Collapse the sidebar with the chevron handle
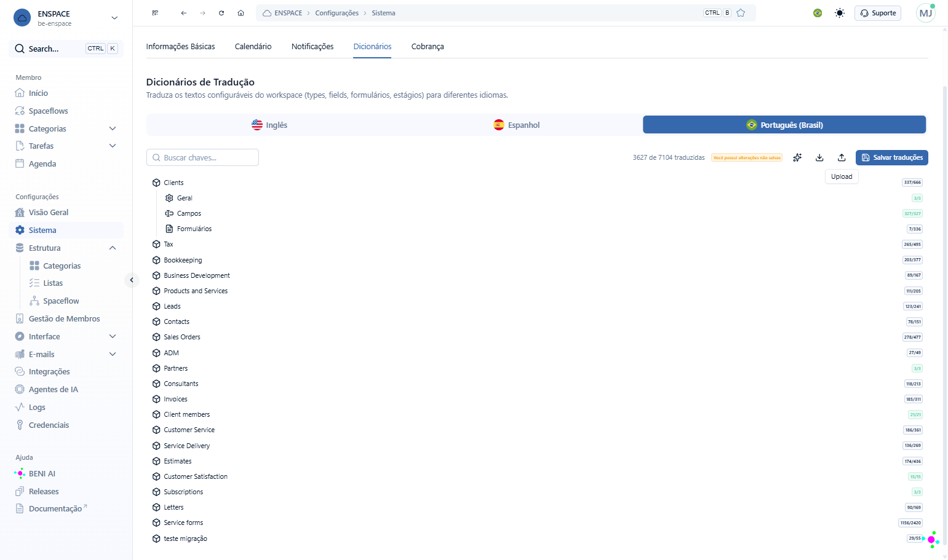The image size is (948, 560). click(x=132, y=280)
